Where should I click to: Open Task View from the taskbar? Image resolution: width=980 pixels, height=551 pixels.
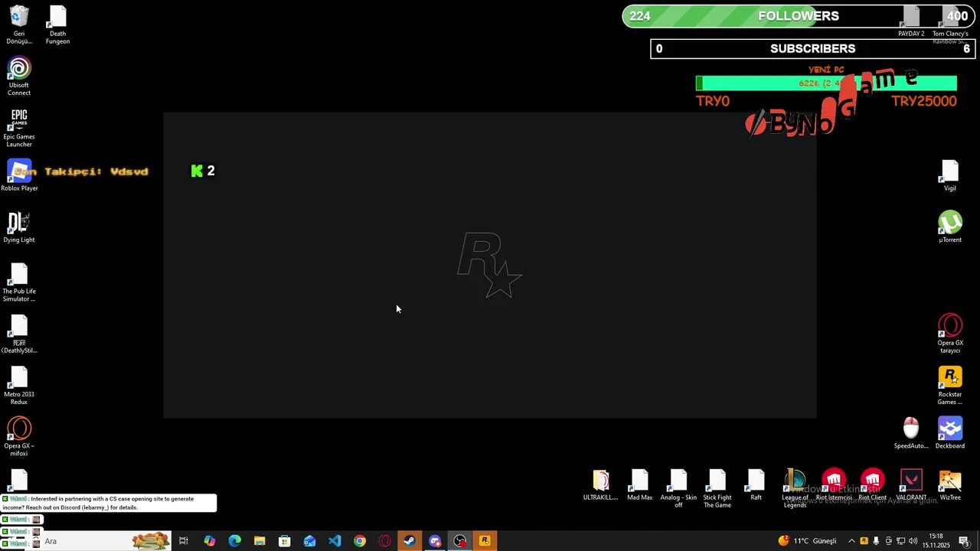184,541
